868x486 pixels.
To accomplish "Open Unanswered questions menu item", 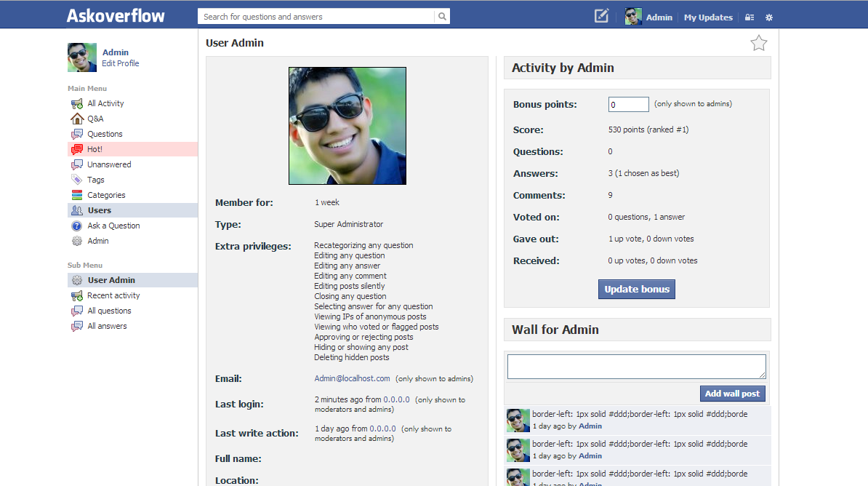I will (109, 164).
